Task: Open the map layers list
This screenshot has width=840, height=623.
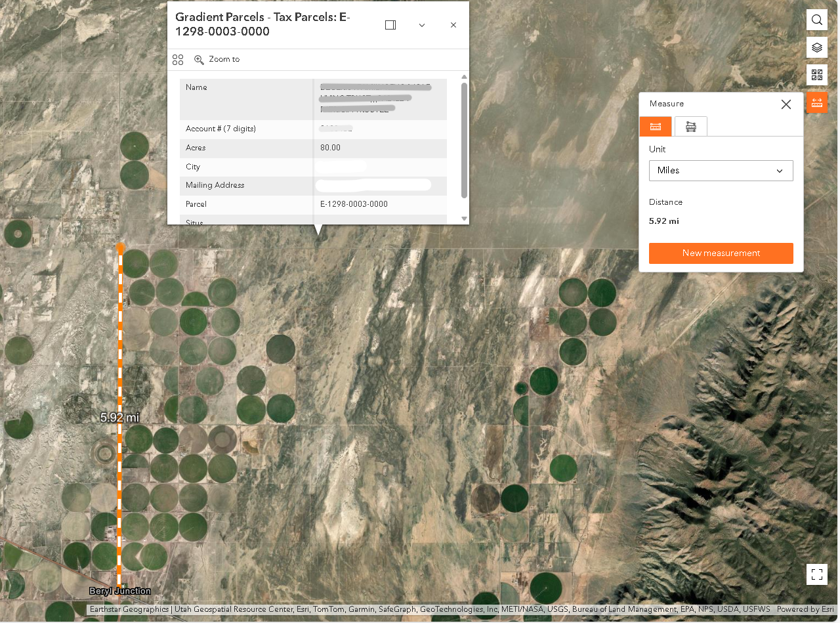Action: click(816, 47)
